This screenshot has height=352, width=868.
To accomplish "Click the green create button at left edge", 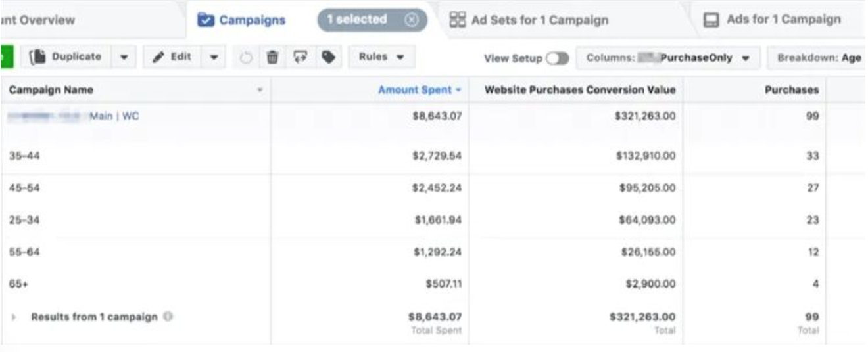I will click(x=7, y=57).
